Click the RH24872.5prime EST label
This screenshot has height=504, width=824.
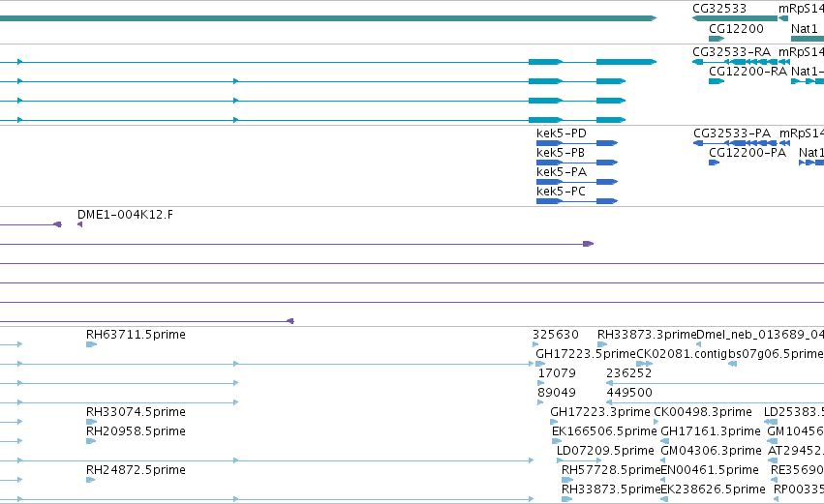pyautogui.click(x=136, y=470)
